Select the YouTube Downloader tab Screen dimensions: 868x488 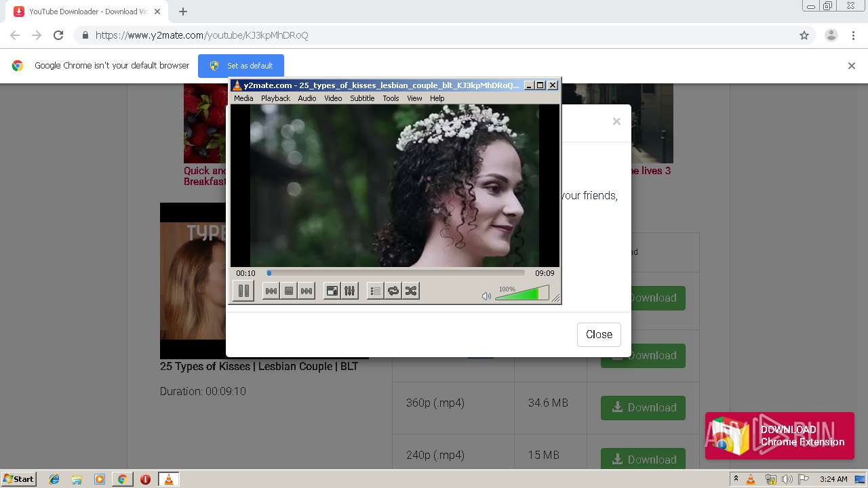point(87,12)
